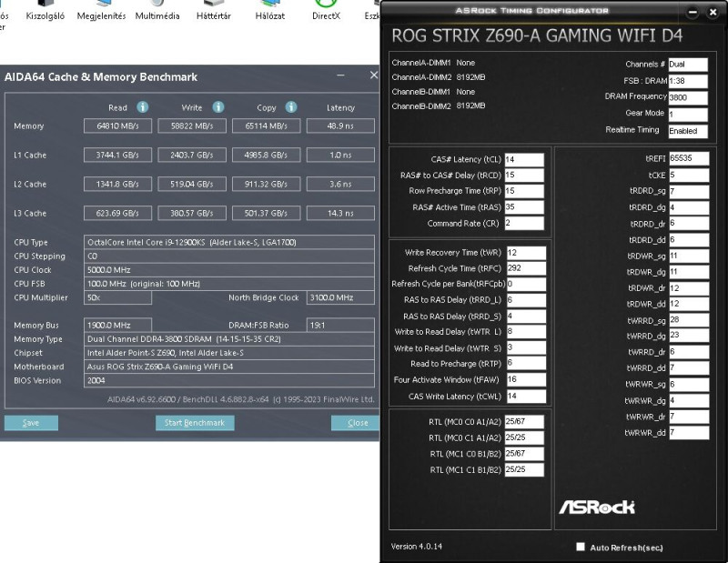Click the ASRock logo in Timing Configurator
The image size is (728, 563).
[597, 507]
